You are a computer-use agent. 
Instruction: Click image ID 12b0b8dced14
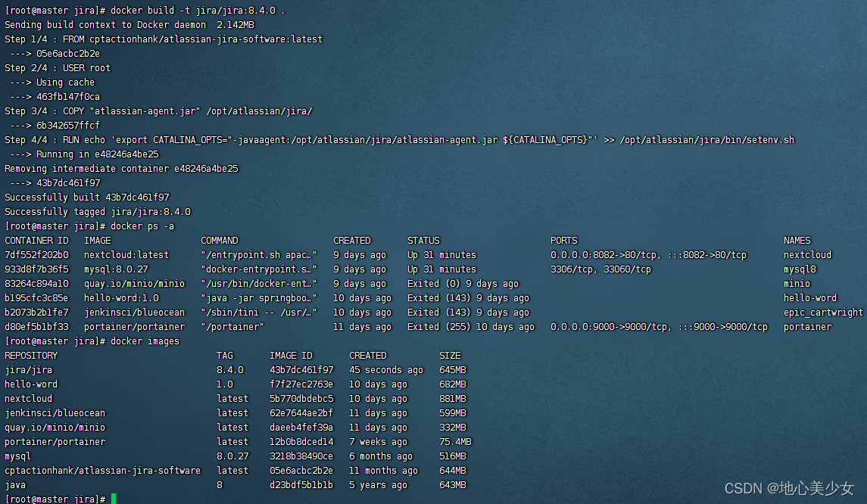click(301, 441)
